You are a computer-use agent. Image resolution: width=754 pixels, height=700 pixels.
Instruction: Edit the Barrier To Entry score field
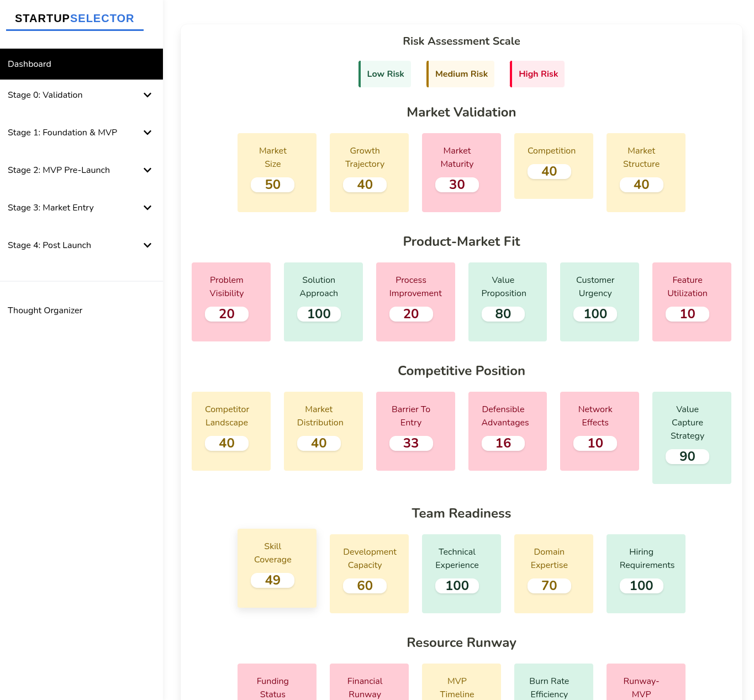click(x=410, y=443)
